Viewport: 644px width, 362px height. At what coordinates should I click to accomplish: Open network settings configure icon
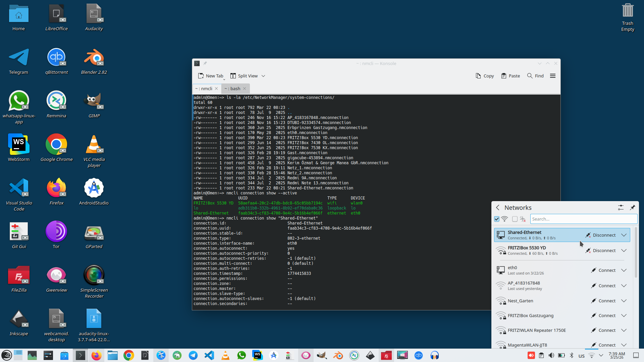click(621, 207)
